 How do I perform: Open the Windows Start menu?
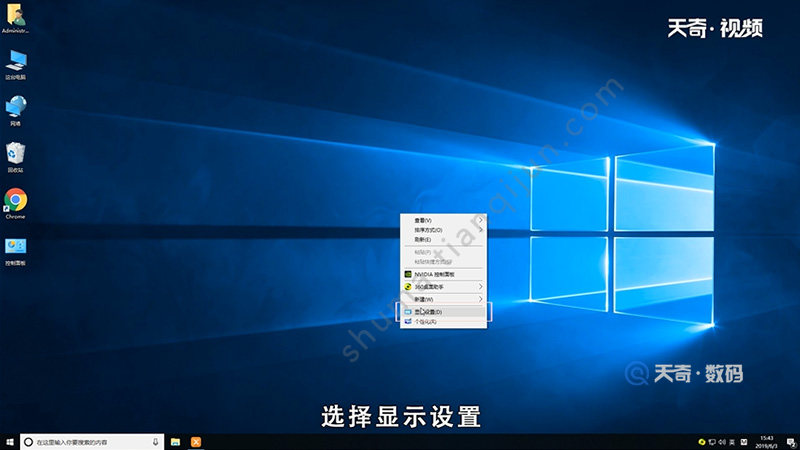[10, 442]
